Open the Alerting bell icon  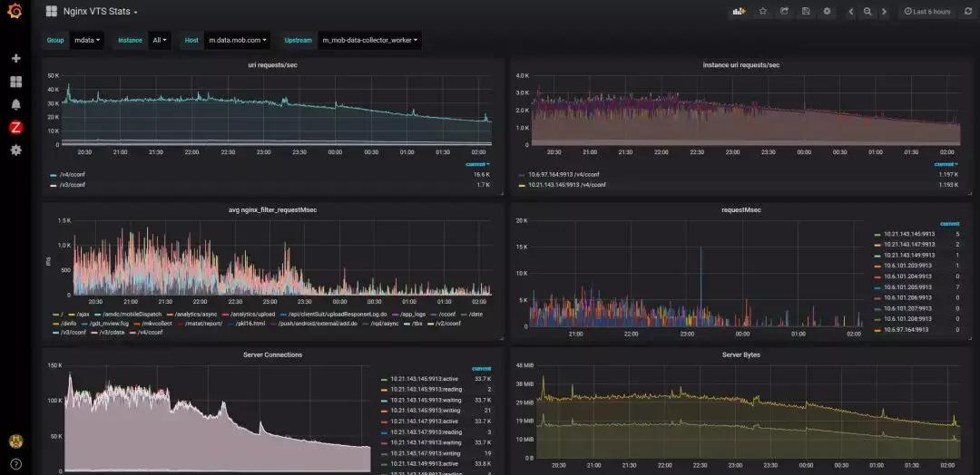(16, 104)
